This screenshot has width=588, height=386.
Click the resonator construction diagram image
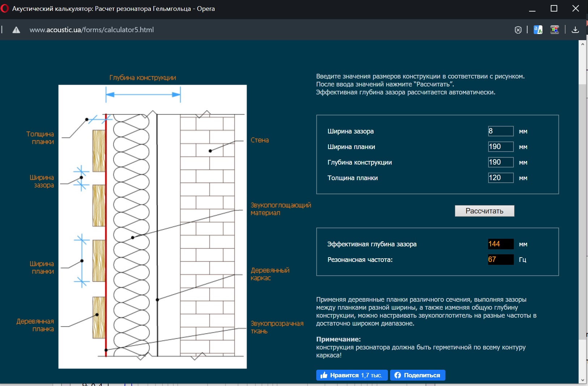pos(152,226)
